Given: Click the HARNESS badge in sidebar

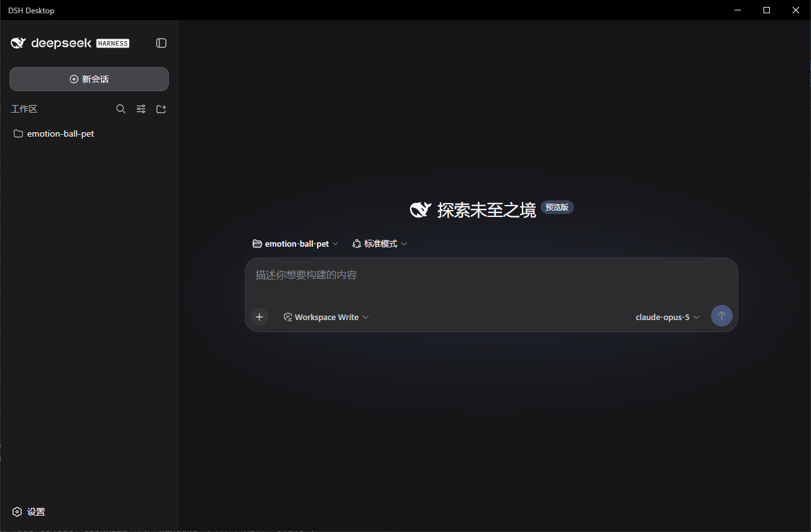Looking at the screenshot, I should tap(113, 44).
